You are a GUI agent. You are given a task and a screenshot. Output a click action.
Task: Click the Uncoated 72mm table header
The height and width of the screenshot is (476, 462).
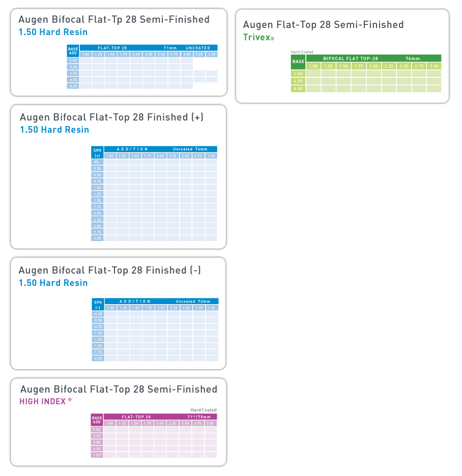193,302
